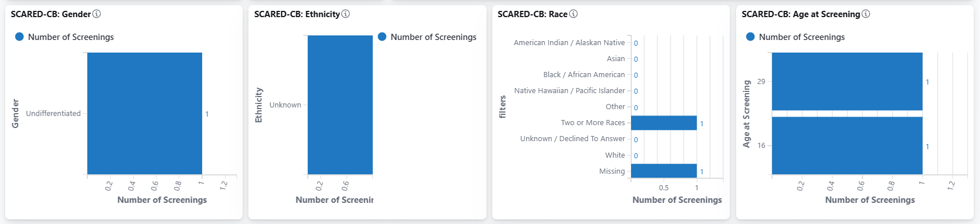Click the SCARED-CB: Gender panel title
Image resolution: width=980 pixels, height=224 pixels.
(x=51, y=14)
